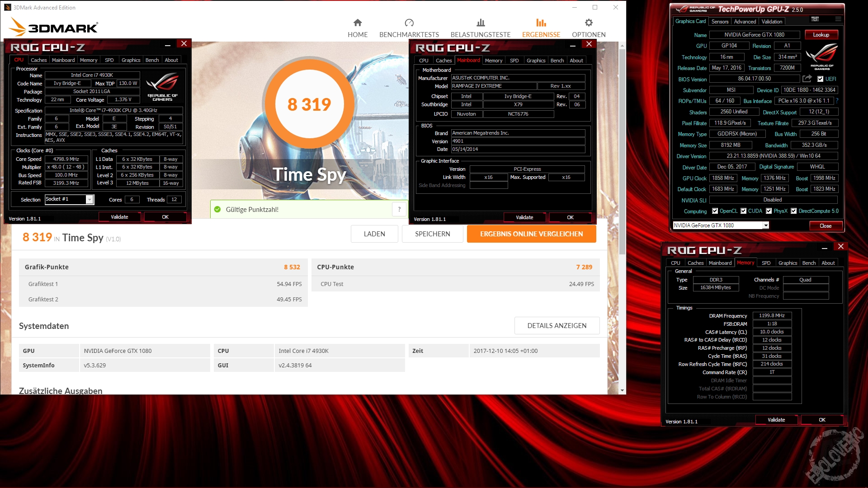Toggle the OpenCL checkbox in GPU-Z

715,211
